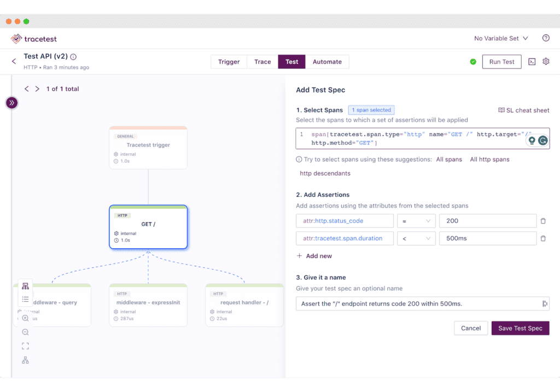Switch to the graph view icon
560x392 pixels.
click(x=25, y=286)
